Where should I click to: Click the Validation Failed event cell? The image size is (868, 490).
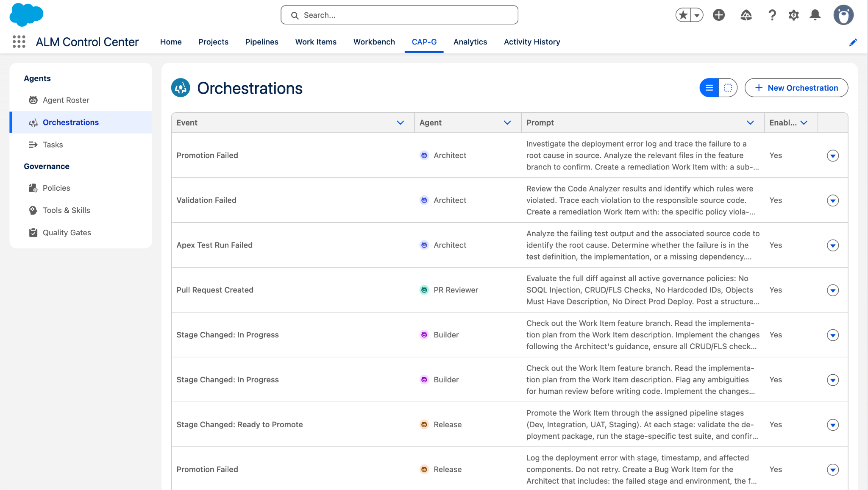[293, 200]
